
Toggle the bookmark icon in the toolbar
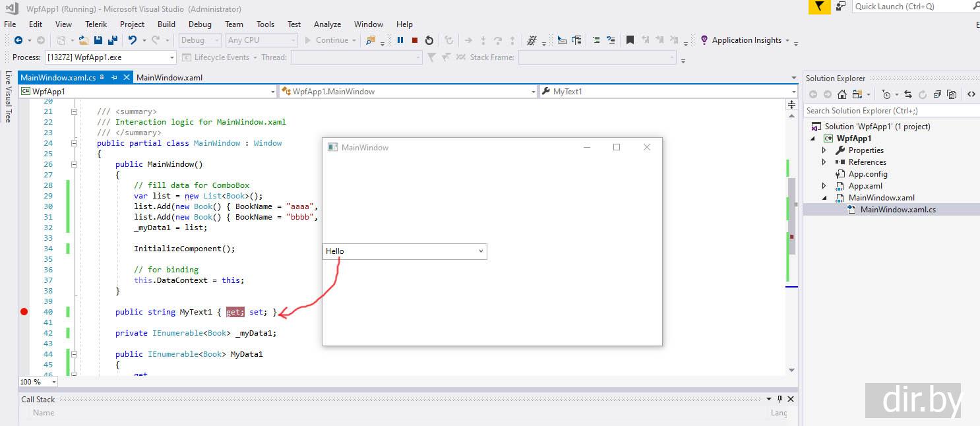tap(630, 40)
